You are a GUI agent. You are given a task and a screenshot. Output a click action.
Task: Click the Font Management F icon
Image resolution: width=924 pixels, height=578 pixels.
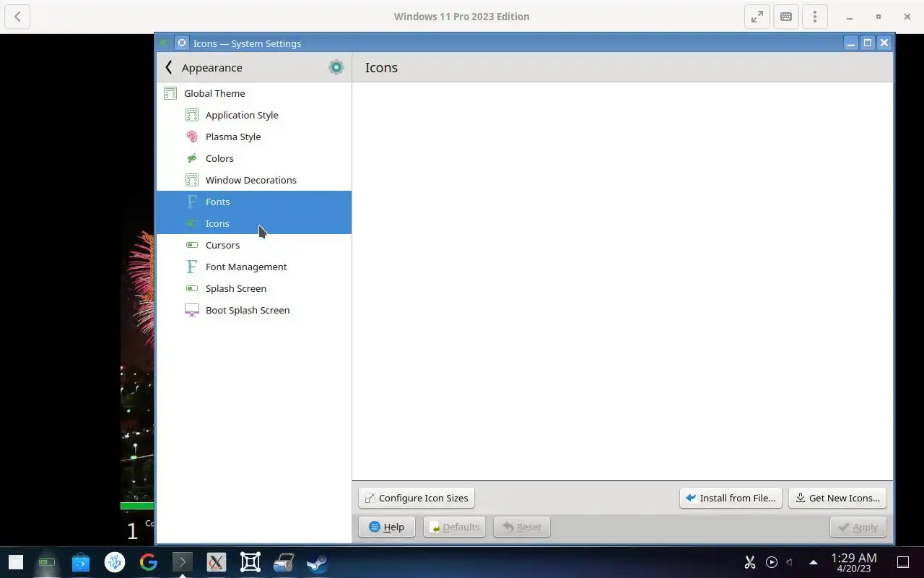coord(191,267)
